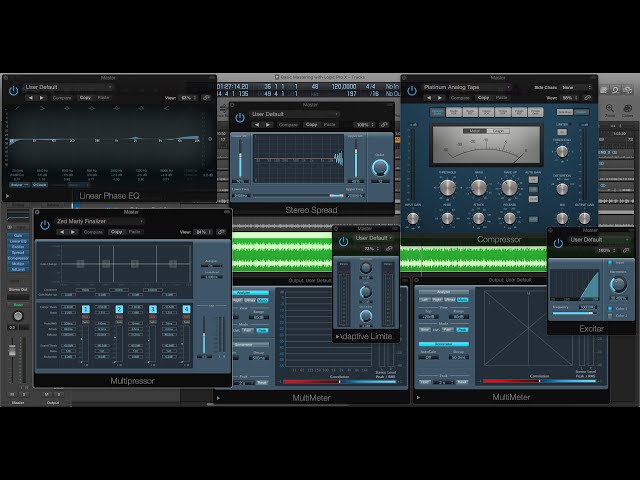Bypass Stereo Spread with its power button

240,118
